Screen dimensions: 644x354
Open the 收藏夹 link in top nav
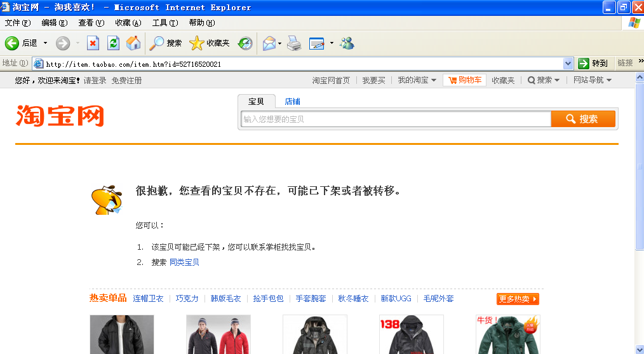[503, 80]
